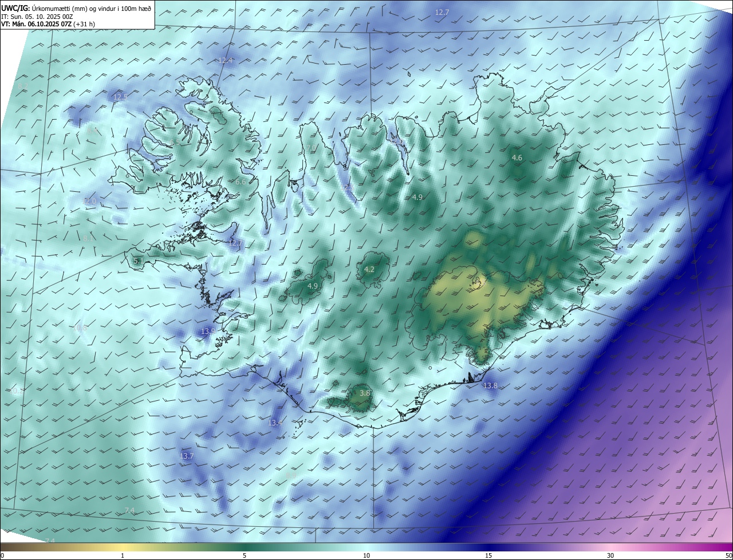The width and height of the screenshot is (733, 560).
Task: Click the 13.8 value label on the map
Action: coord(490,386)
